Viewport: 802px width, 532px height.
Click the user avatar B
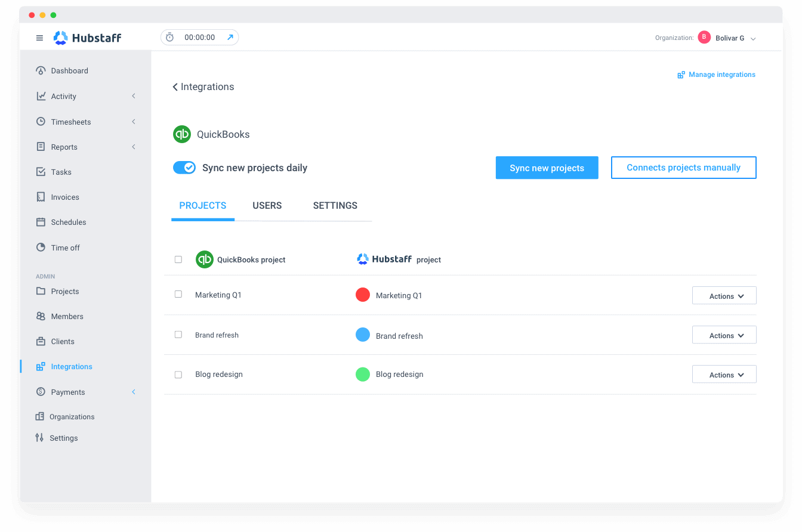coord(704,38)
